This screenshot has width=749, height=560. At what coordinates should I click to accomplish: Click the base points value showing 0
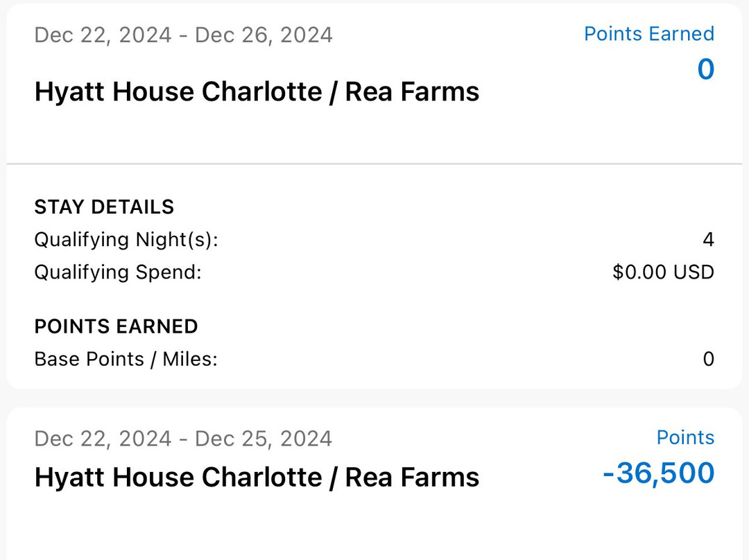click(x=709, y=359)
